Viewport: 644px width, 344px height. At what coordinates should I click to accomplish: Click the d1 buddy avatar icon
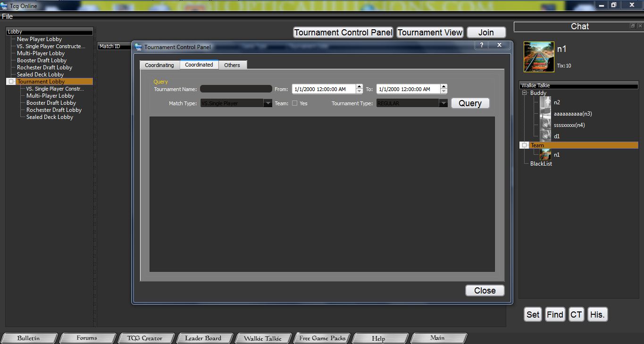[545, 136]
